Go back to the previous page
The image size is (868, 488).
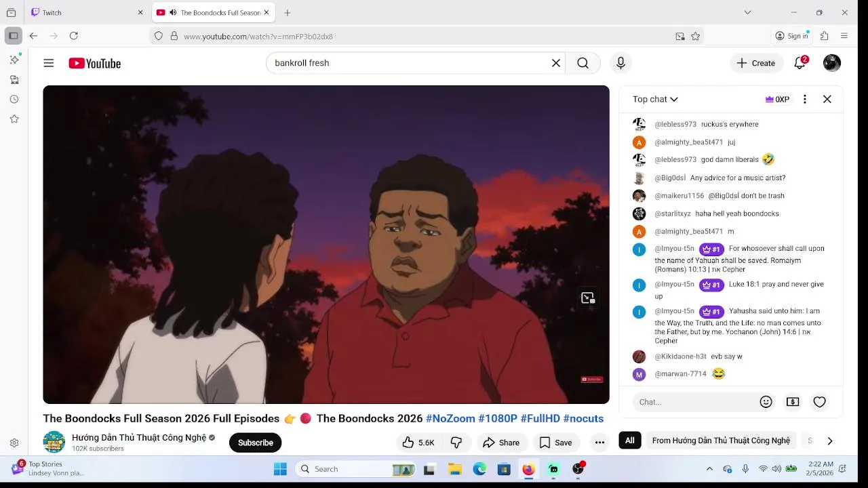(x=33, y=36)
